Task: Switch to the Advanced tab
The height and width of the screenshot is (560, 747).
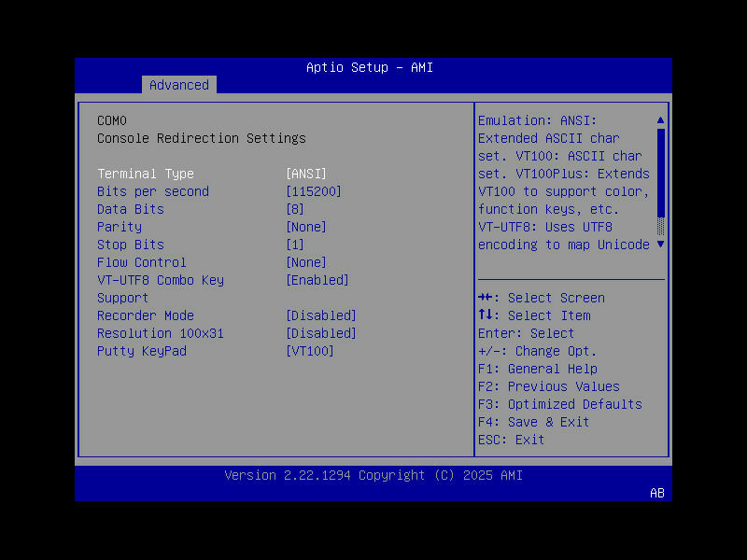Action: [178, 85]
